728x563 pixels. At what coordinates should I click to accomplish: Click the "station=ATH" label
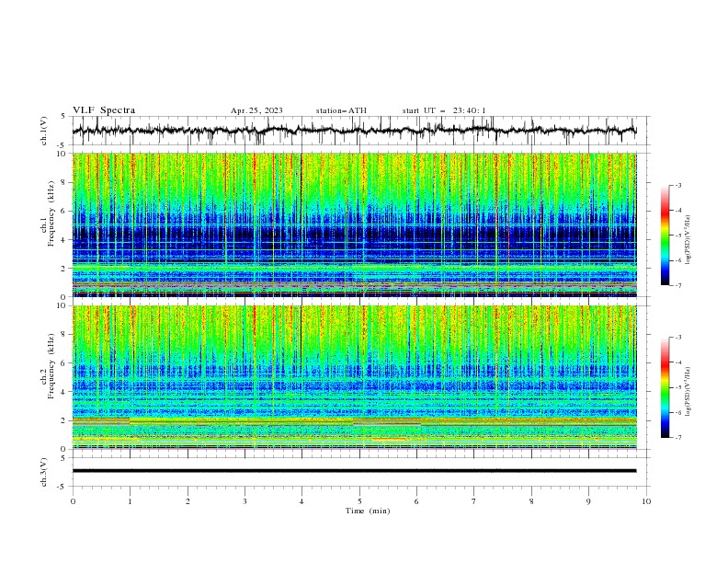341,110
